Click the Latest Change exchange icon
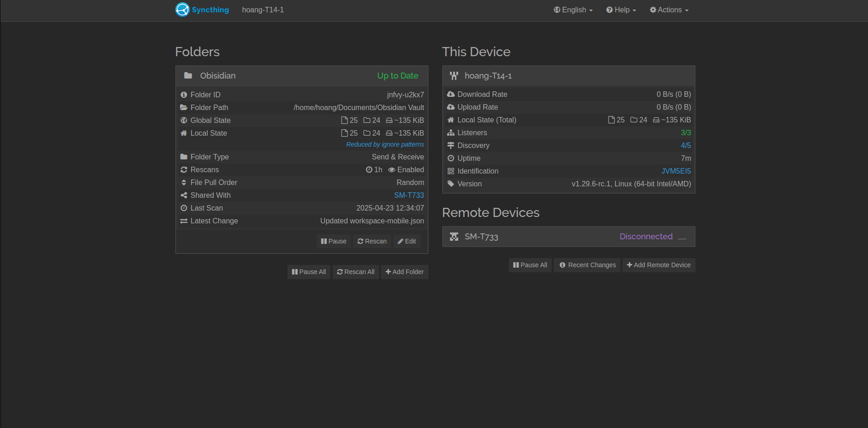 click(184, 221)
